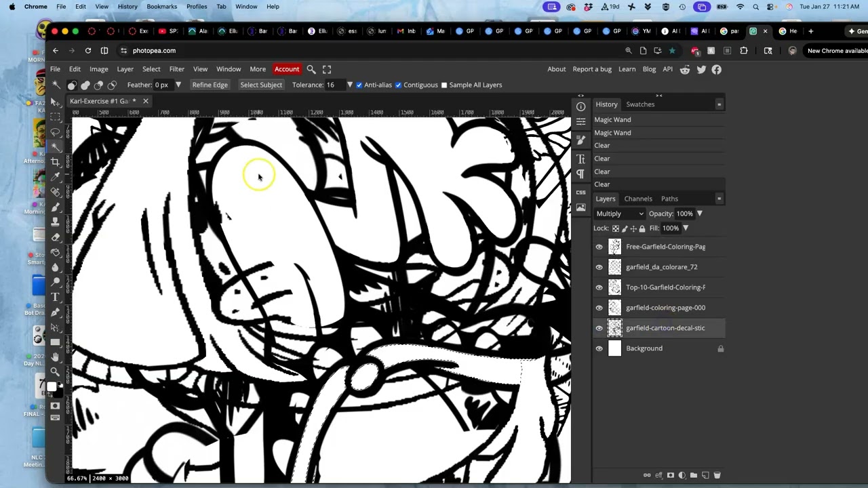
Task: Hide the garfield-cartoon-decal-stic layer
Action: (599, 328)
